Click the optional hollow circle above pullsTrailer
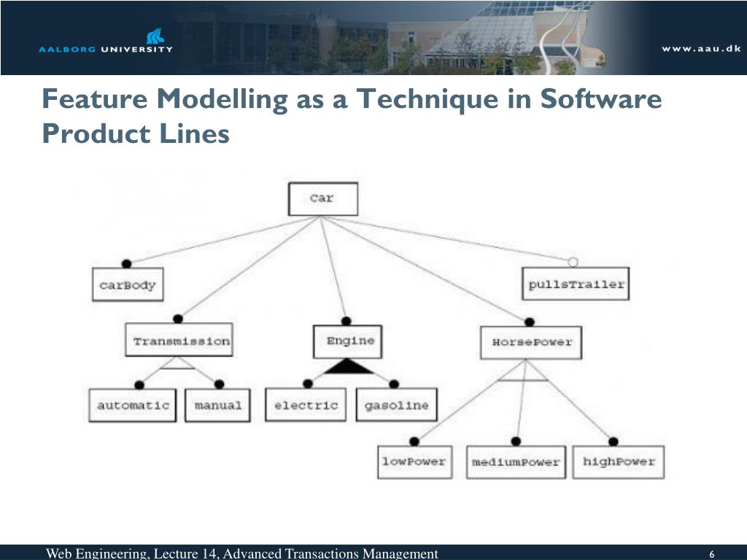The image size is (747, 560). coord(573,262)
